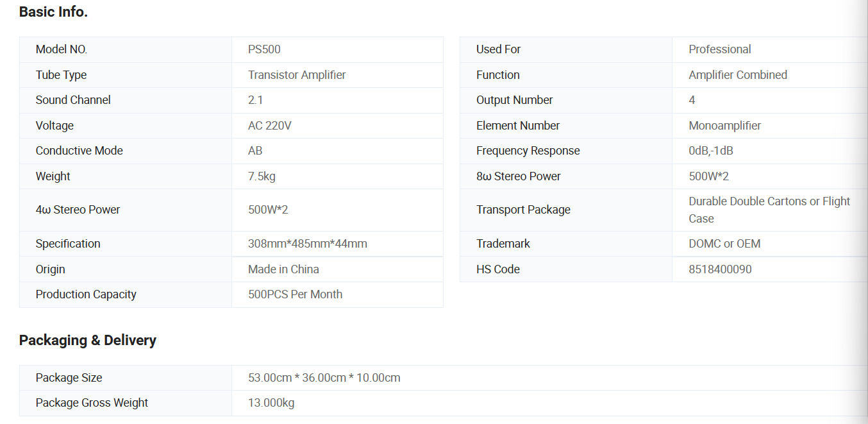
Task: Select the Amplifier Combined function value
Action: click(x=738, y=75)
